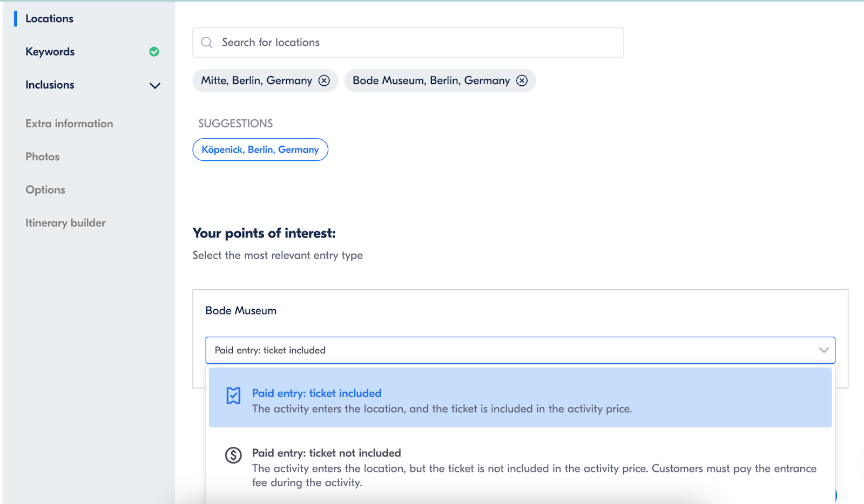Switch to the Photos section
864x504 pixels.
point(43,157)
